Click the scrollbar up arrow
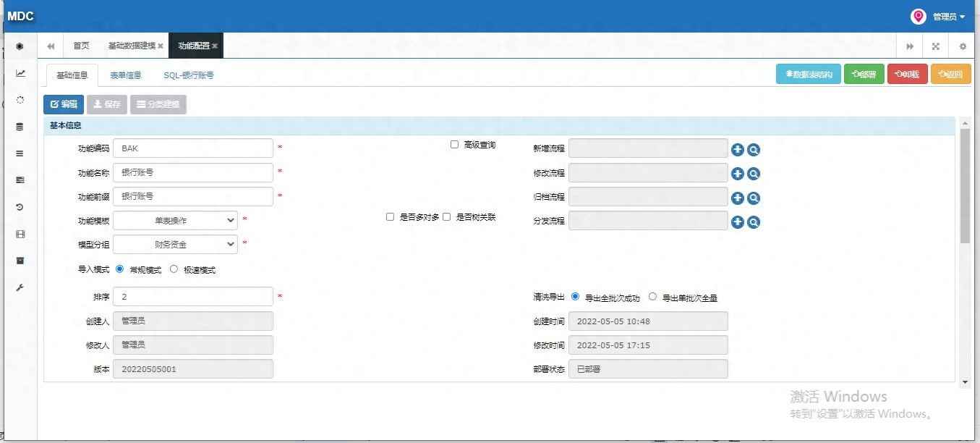This screenshot has width=980, height=443. pyautogui.click(x=965, y=124)
